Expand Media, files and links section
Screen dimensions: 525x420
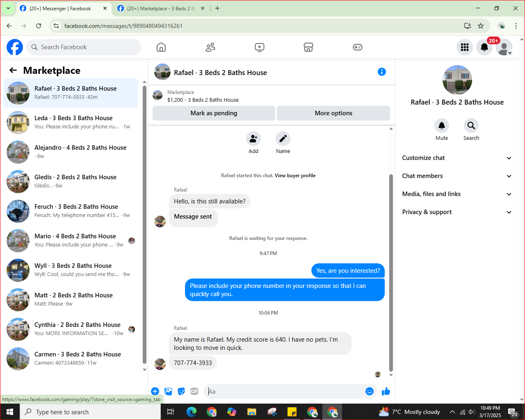pos(457,194)
